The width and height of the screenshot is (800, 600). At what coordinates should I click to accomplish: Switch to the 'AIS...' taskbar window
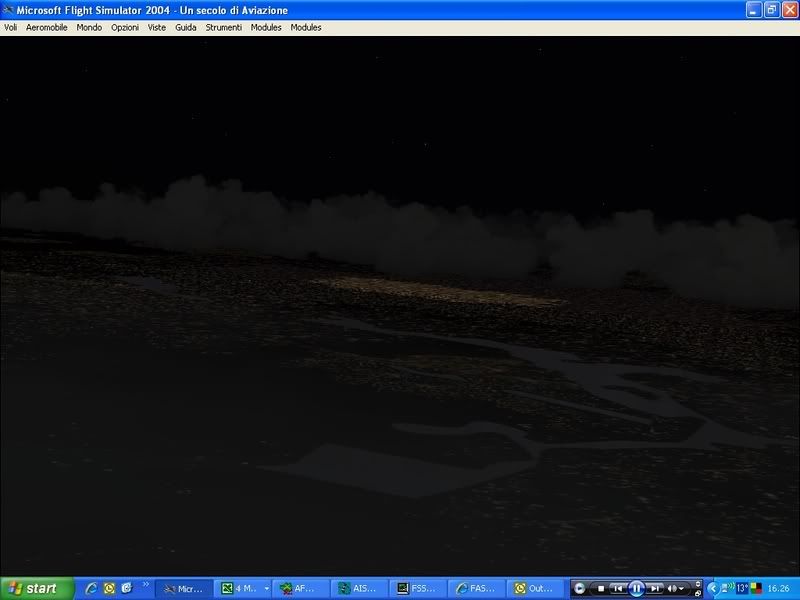coord(359,589)
